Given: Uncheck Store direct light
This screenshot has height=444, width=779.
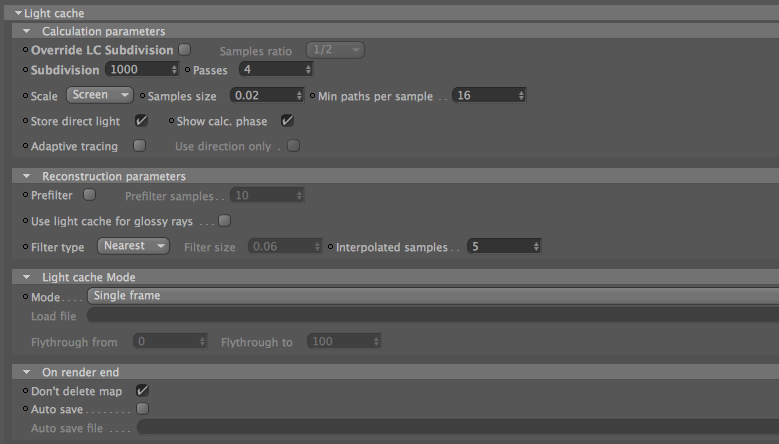Looking at the screenshot, I should tap(141, 121).
